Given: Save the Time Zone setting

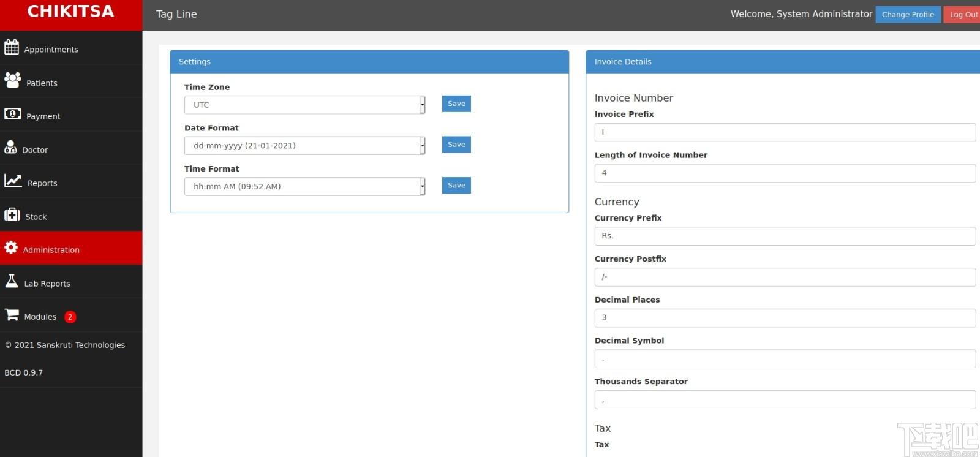Looking at the screenshot, I should point(456,104).
